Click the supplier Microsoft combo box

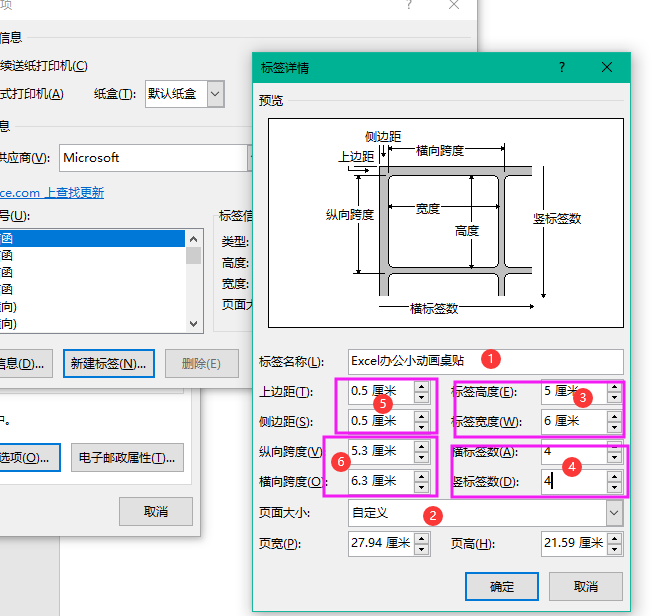(155, 158)
